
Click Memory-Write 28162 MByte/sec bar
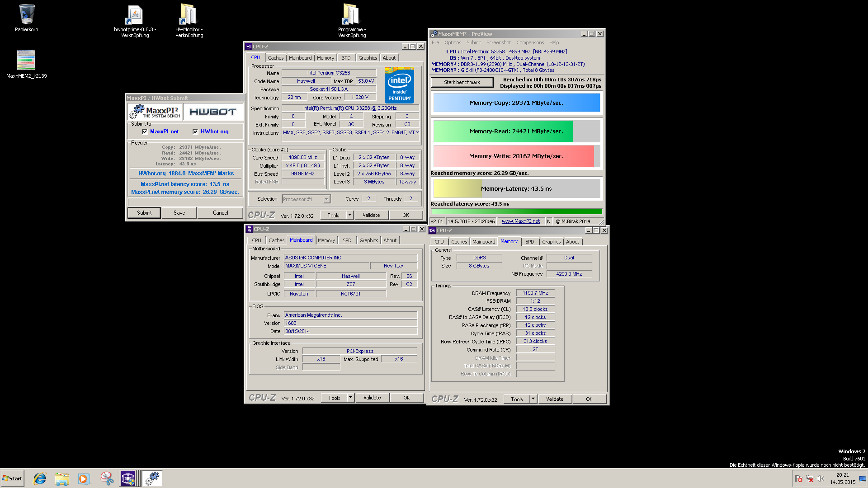point(516,156)
